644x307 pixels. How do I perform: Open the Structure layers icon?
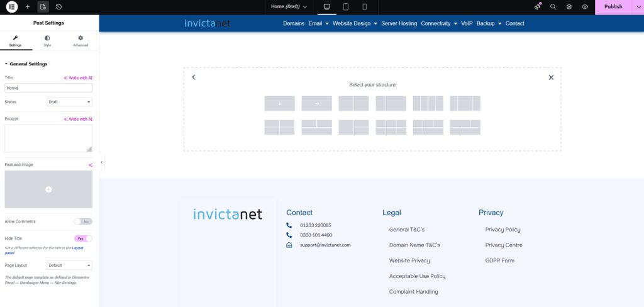click(x=569, y=7)
